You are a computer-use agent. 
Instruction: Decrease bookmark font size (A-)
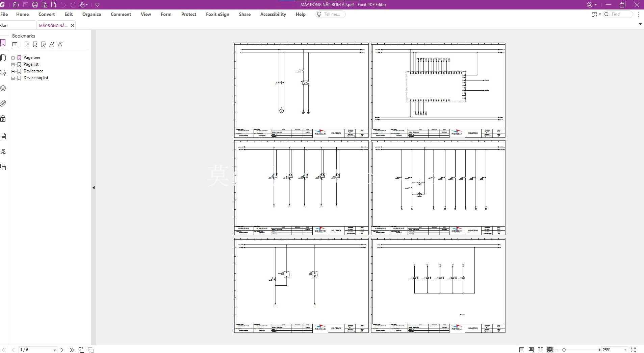click(x=60, y=44)
